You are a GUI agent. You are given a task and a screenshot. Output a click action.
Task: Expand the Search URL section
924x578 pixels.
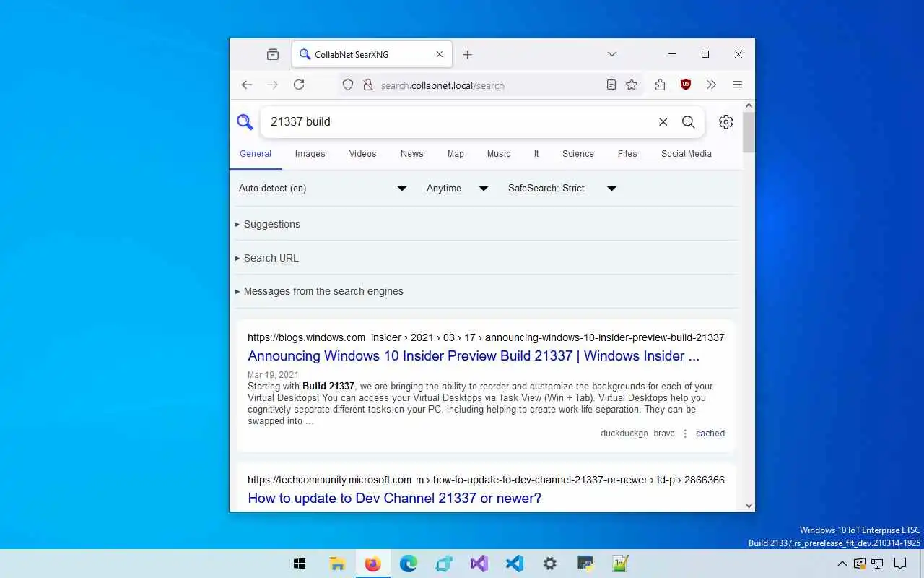266,258
